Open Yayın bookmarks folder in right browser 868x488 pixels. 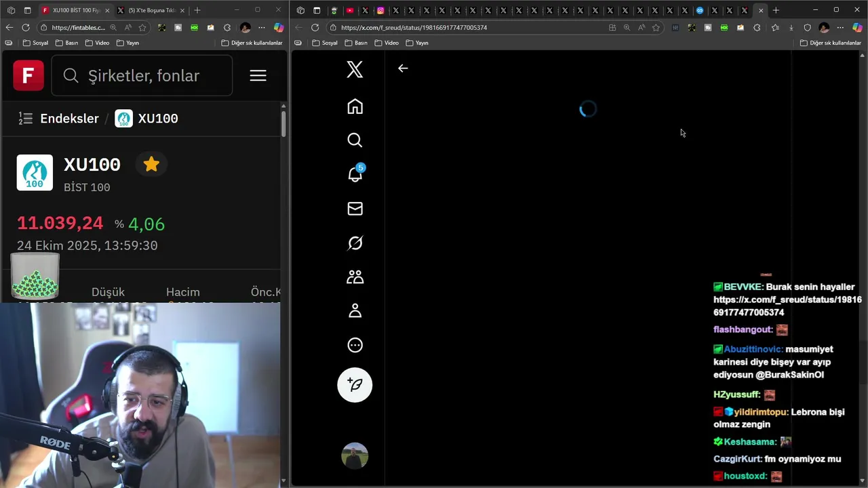pyautogui.click(x=417, y=43)
